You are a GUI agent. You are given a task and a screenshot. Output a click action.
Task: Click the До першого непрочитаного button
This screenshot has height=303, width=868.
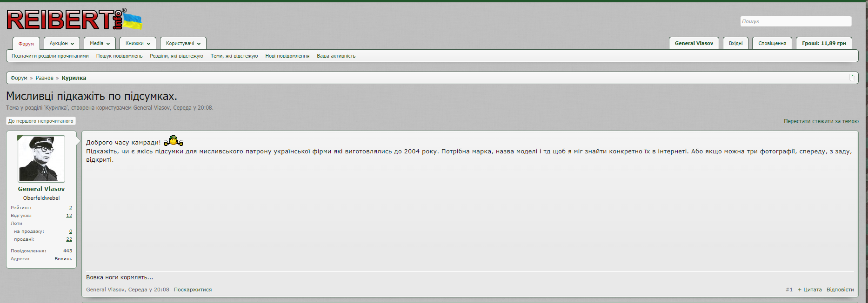(x=41, y=121)
